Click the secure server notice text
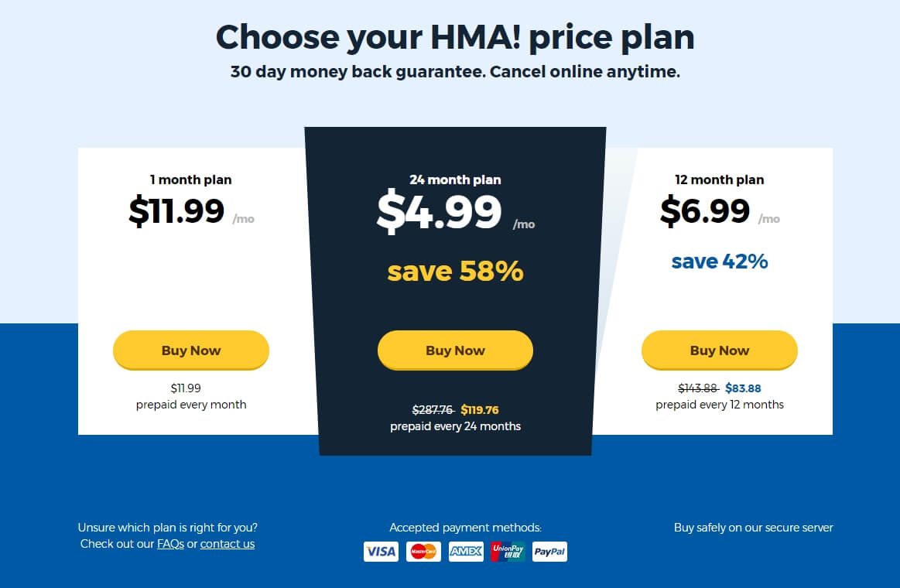The image size is (900, 588). point(753,528)
